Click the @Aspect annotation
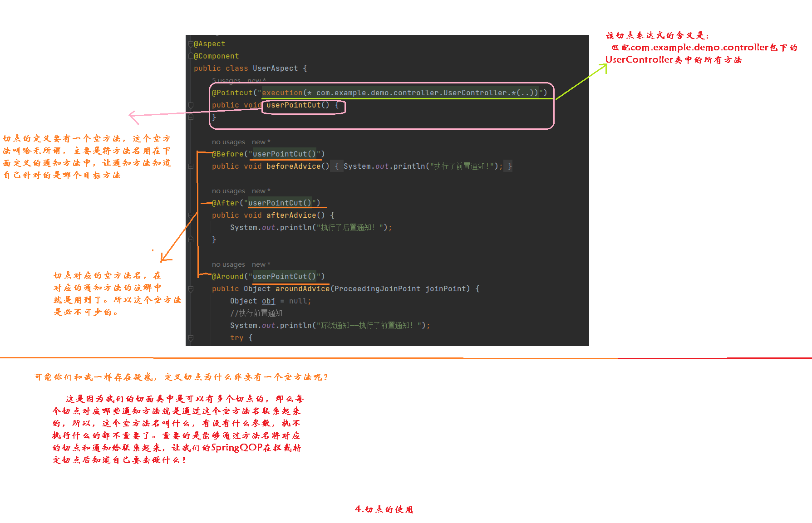Image resolution: width=812 pixels, height=523 pixels. coord(210,44)
